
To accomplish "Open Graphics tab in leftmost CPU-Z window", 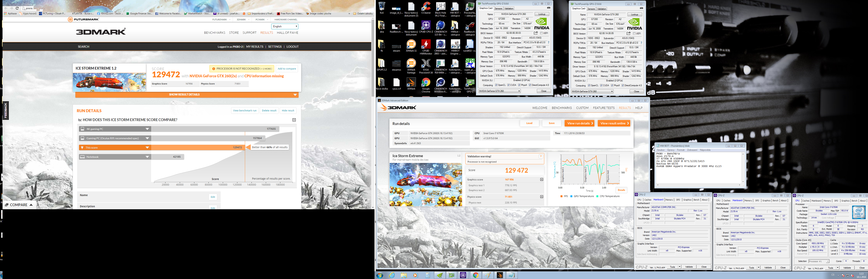I will coord(687,200).
